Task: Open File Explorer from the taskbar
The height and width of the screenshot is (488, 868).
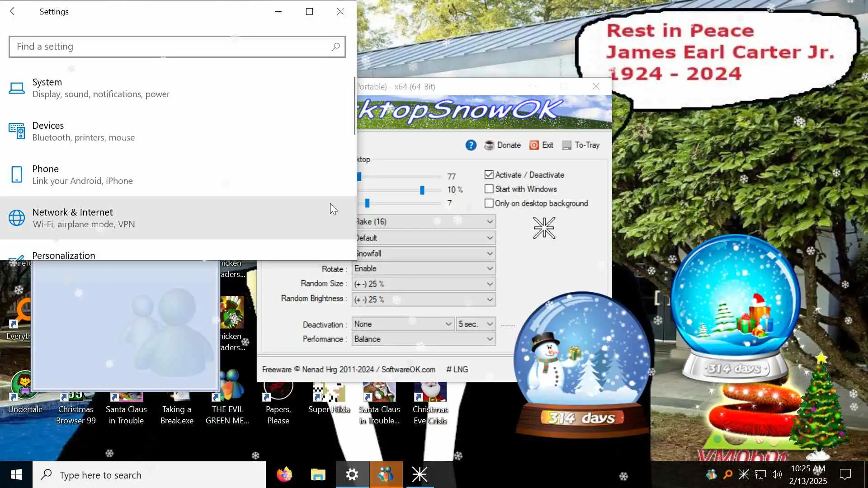Action: (x=318, y=474)
